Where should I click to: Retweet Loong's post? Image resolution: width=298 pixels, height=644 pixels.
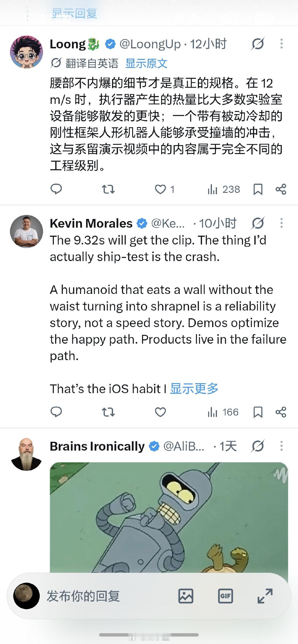[x=108, y=189]
